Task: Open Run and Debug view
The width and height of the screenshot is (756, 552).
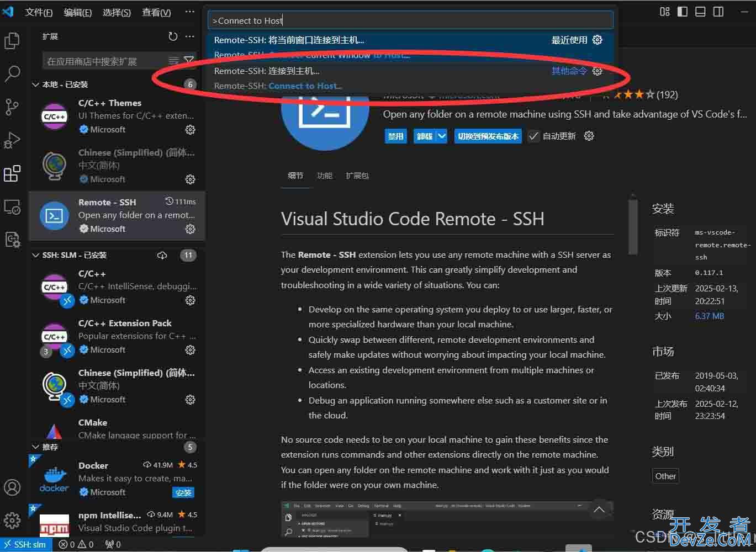Action: [x=12, y=140]
